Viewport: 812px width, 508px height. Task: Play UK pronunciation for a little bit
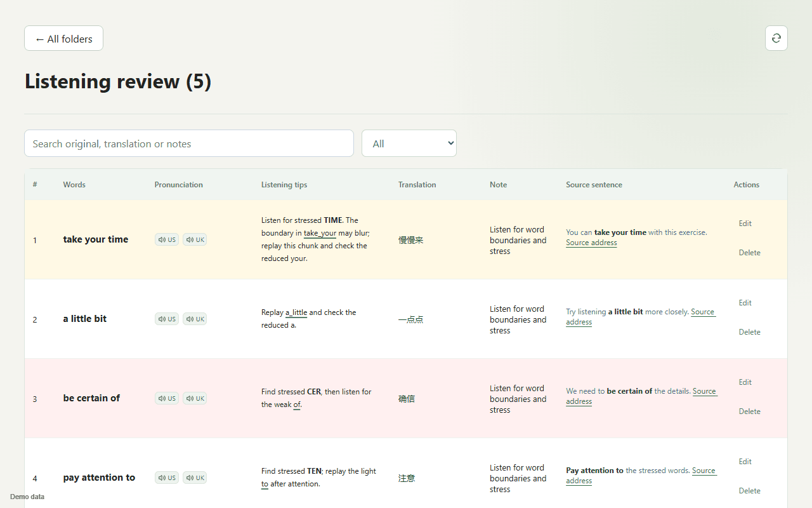195,319
